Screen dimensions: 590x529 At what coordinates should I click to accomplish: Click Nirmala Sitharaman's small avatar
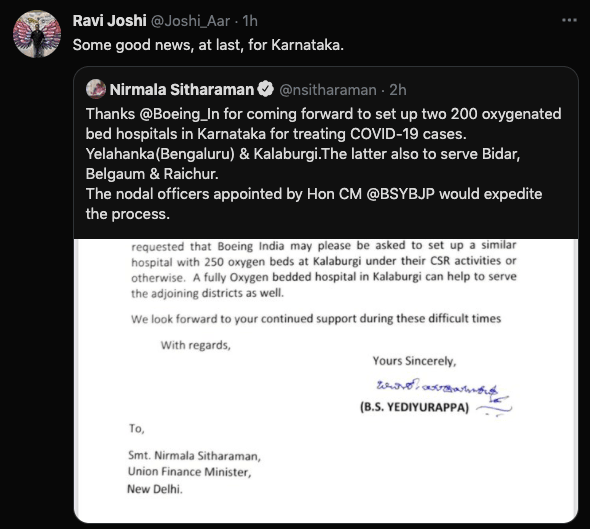96,89
